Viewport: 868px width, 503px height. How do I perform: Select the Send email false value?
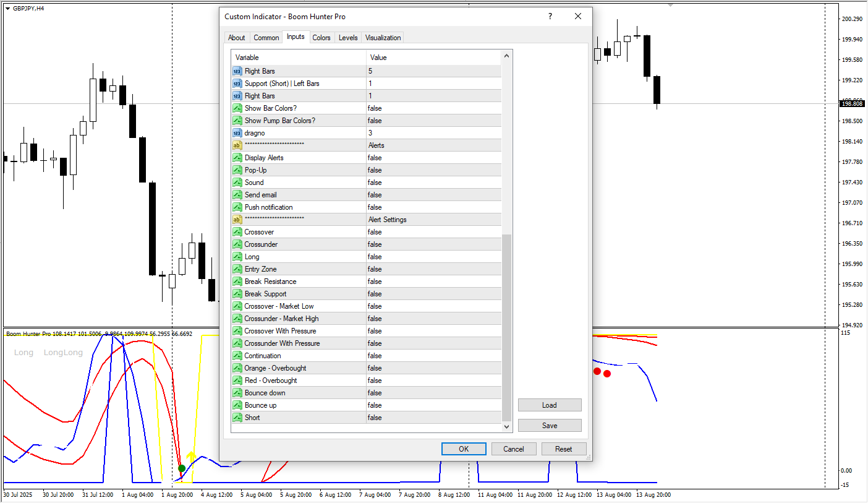[x=434, y=195]
